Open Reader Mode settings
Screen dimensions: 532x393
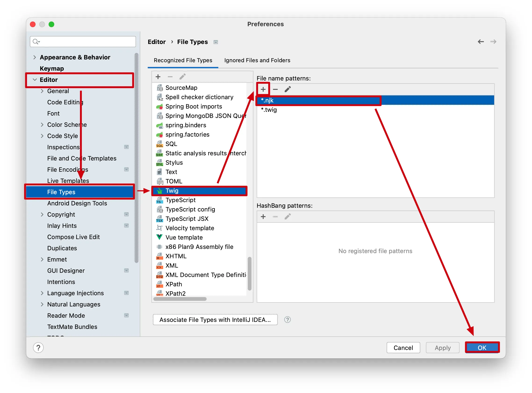(x=66, y=316)
